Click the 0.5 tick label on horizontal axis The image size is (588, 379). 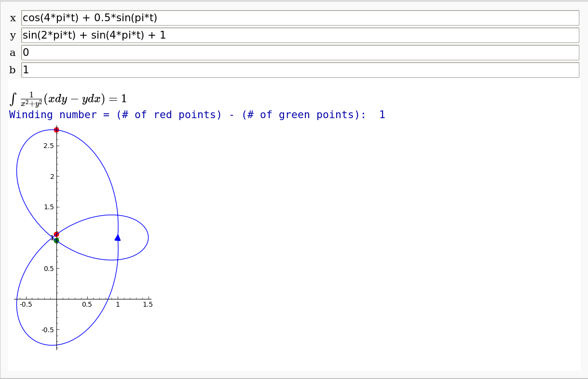pos(87,304)
